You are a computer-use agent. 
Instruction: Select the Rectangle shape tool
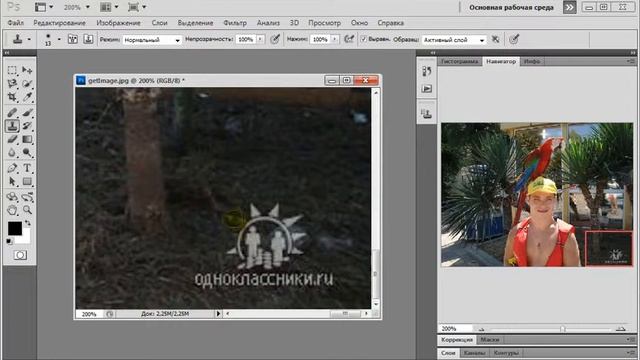click(27, 181)
